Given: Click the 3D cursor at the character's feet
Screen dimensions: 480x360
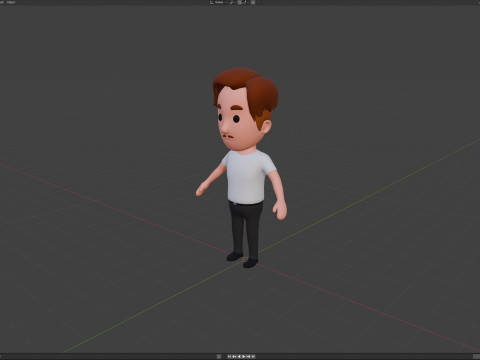Looking at the screenshot, I should (x=245, y=259).
